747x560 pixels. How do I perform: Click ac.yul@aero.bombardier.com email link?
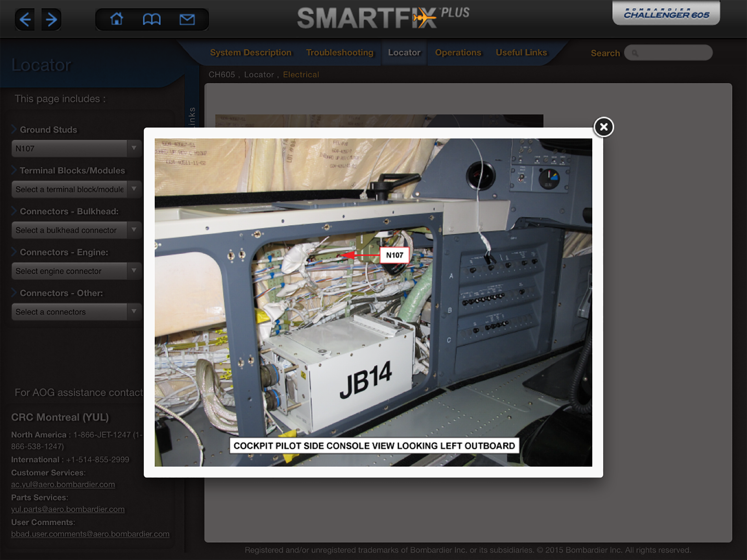point(63,484)
